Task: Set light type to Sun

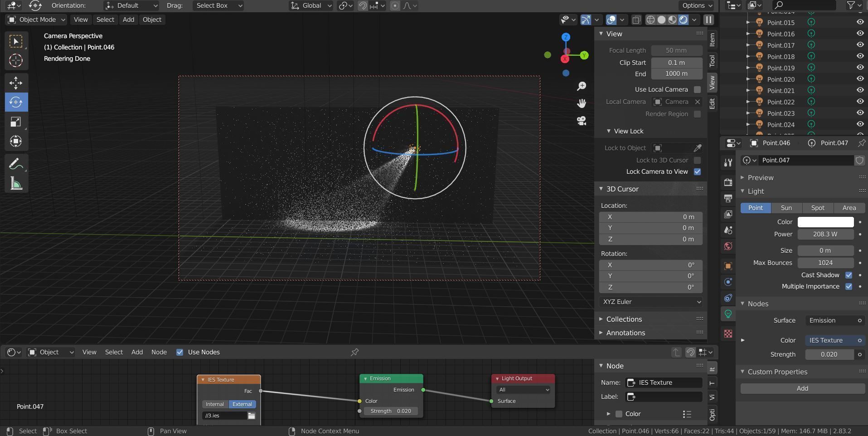Action: coord(786,208)
